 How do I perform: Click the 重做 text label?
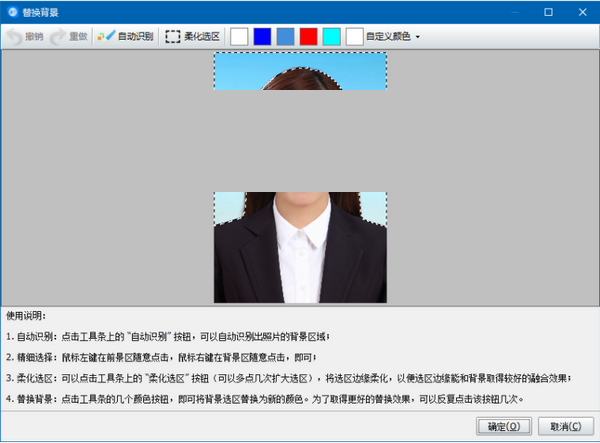pos(78,36)
